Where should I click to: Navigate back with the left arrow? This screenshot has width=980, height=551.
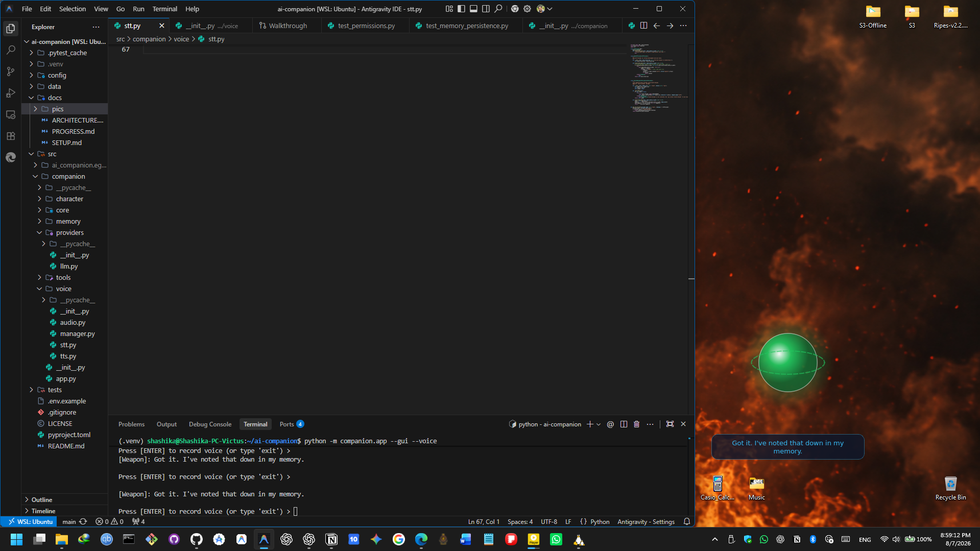[x=657, y=26]
